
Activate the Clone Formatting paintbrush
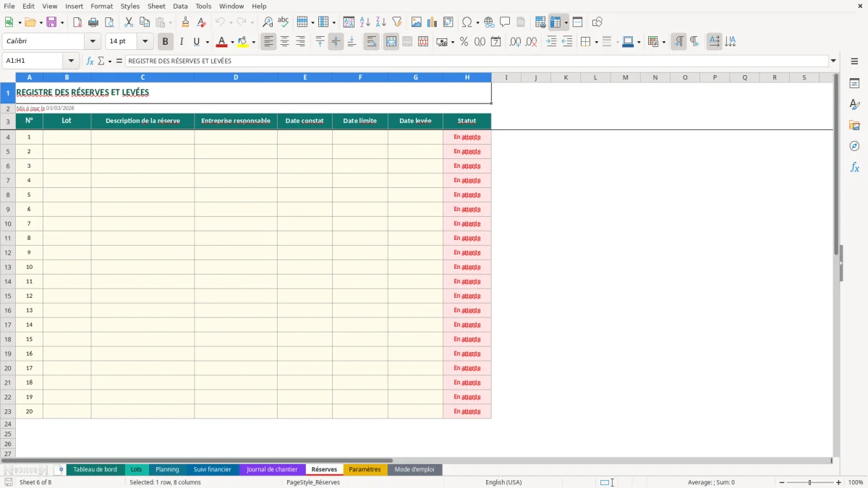pyautogui.click(x=186, y=22)
